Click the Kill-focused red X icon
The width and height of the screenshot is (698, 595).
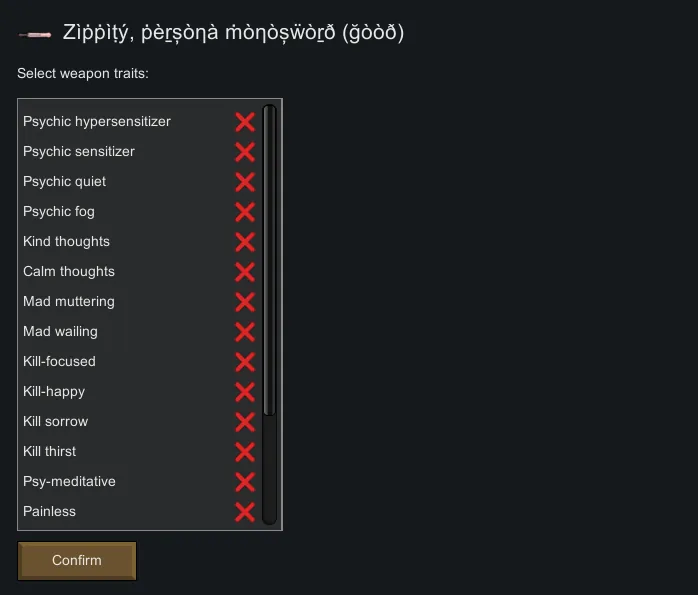click(245, 362)
